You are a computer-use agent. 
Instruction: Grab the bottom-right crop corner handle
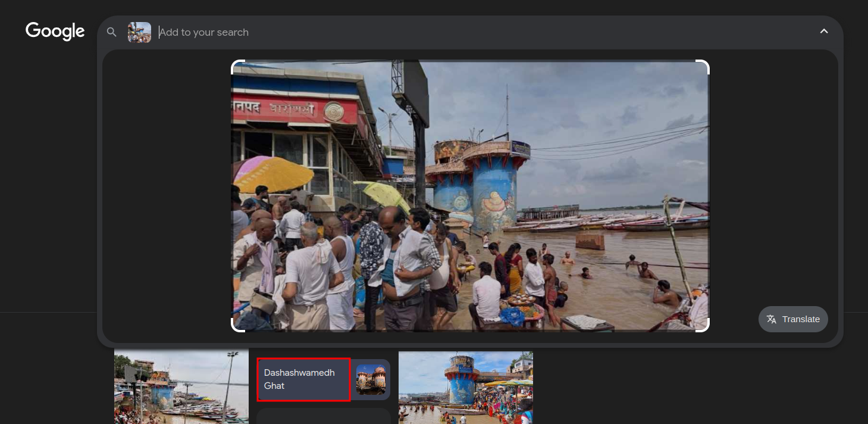pyautogui.click(x=703, y=325)
